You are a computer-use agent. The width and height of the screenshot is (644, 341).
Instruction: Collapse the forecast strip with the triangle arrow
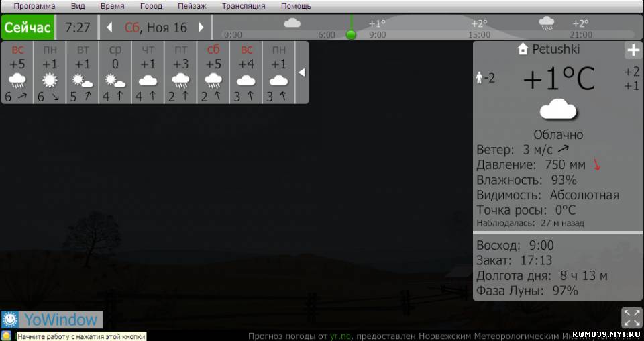(302, 72)
